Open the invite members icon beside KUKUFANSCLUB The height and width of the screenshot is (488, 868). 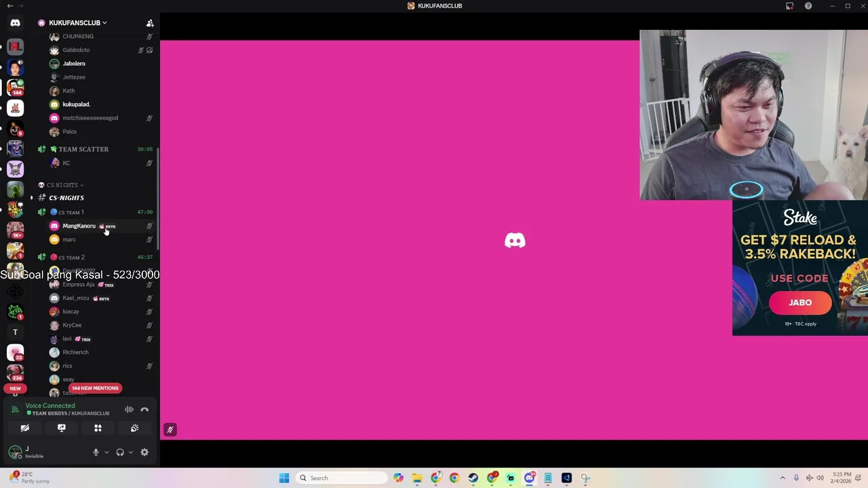click(150, 23)
